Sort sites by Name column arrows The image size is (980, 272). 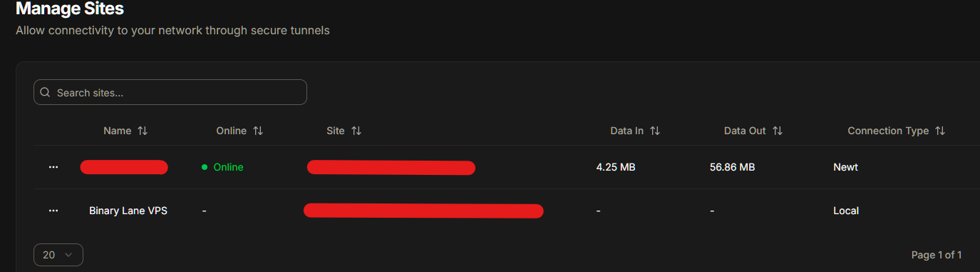(143, 131)
